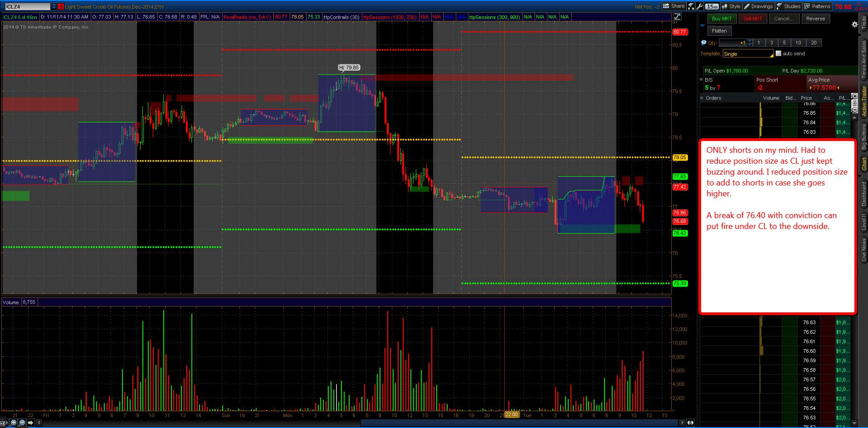Click the tfpContrails (30) study label
The width and height of the screenshot is (868, 428).
point(341,17)
